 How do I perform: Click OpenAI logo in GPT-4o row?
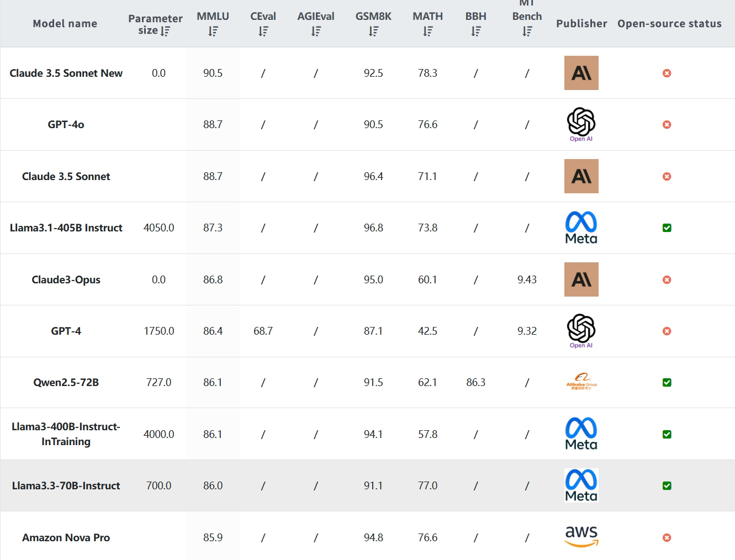[x=581, y=124]
